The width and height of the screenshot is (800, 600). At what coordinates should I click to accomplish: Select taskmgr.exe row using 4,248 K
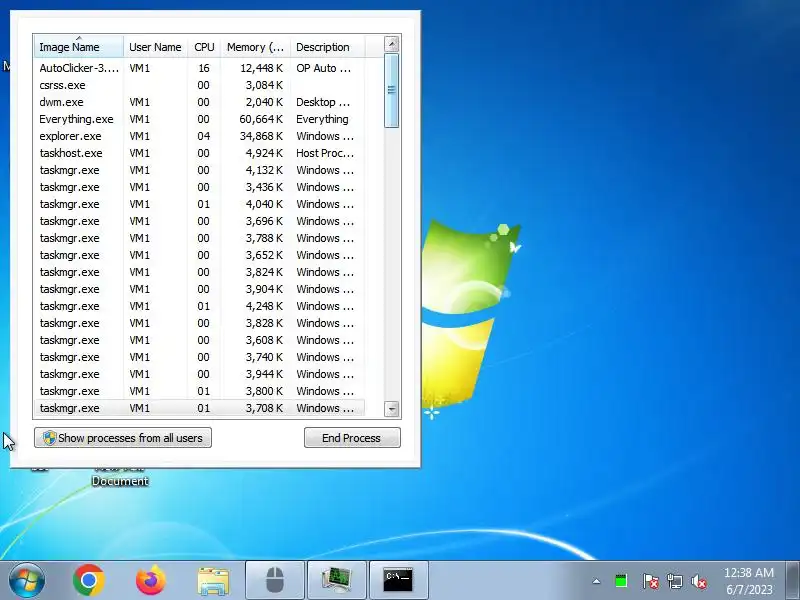tap(199, 306)
